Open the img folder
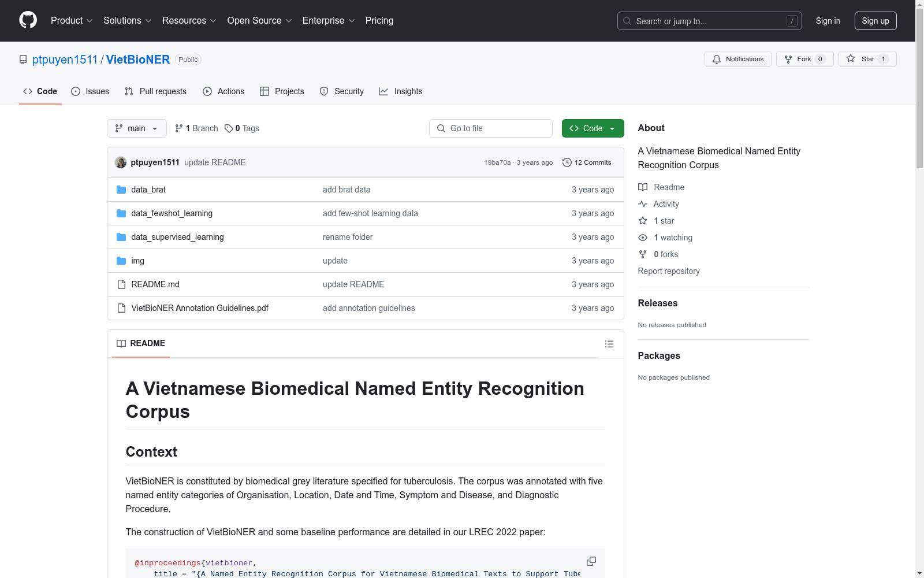This screenshot has width=924, height=578. [138, 261]
